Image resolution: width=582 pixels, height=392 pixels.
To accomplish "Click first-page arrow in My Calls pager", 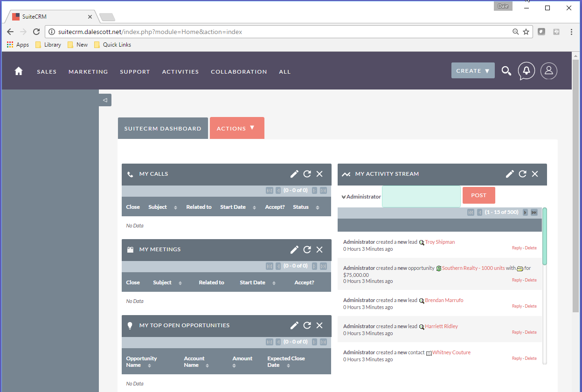I will click(270, 190).
